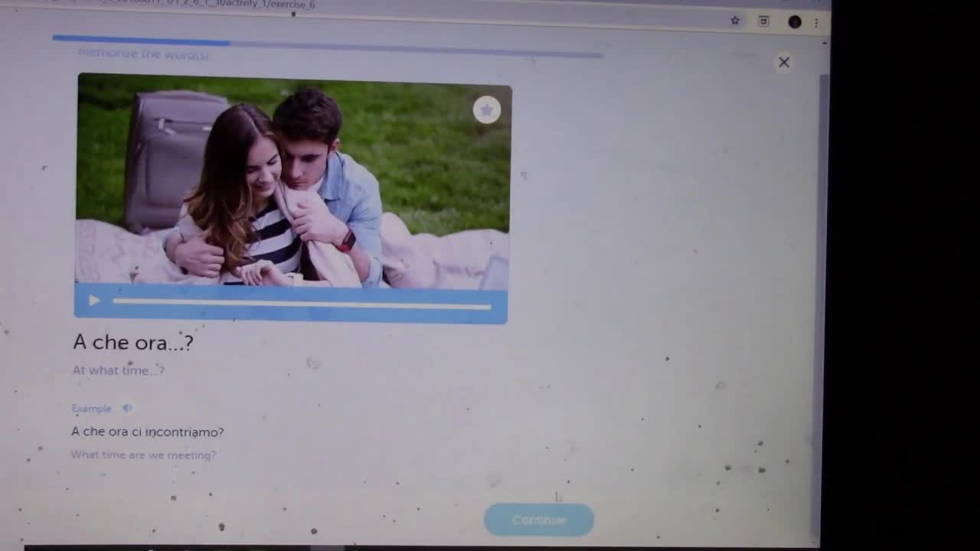
Task: Click the vertical page scrollbar
Action: click(x=822, y=306)
